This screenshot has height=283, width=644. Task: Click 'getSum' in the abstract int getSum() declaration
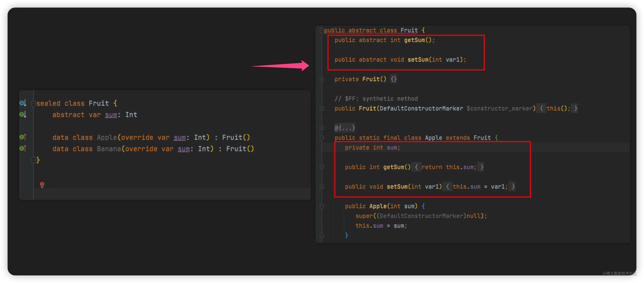point(414,40)
